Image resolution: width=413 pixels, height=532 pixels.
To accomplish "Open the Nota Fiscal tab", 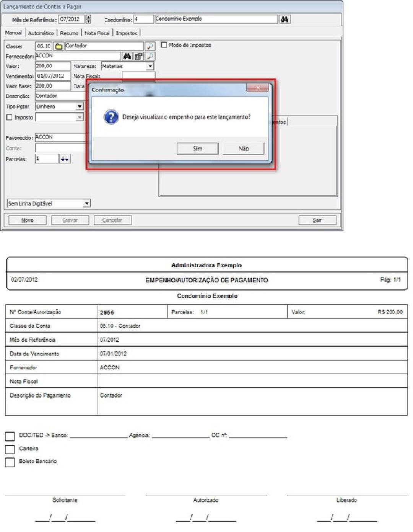I will pos(97,33).
